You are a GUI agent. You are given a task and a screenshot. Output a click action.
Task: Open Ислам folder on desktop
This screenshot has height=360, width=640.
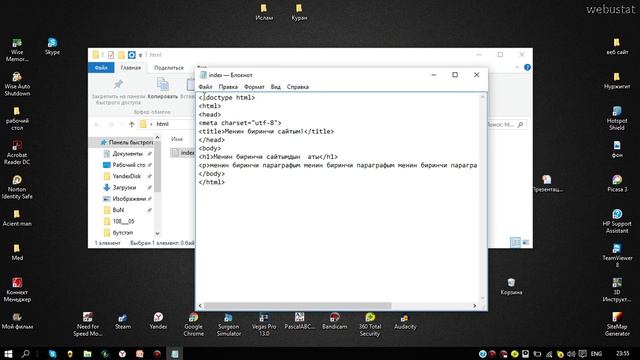[264, 12]
